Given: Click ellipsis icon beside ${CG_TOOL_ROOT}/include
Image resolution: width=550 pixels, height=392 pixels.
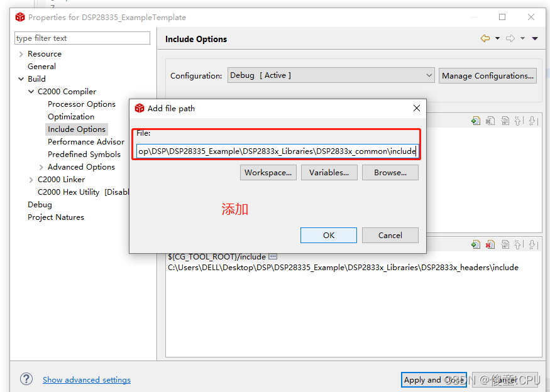Looking at the screenshot, I should [x=273, y=257].
